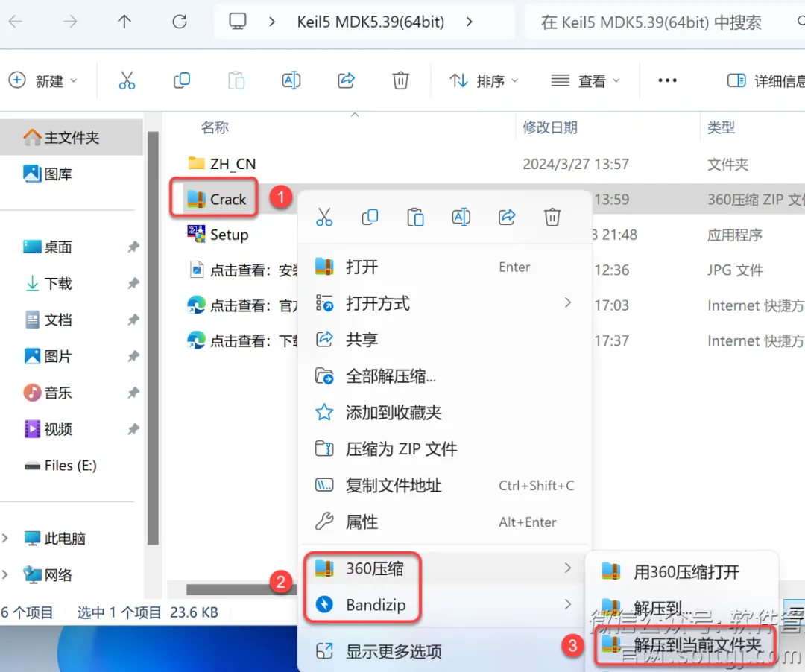805x672 pixels.
Task: Select the ZH_CN folder
Action: (x=221, y=164)
